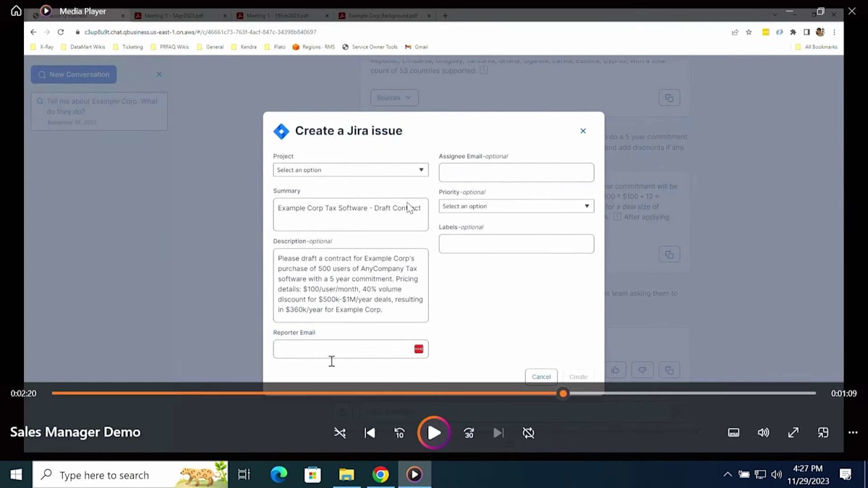
Task: Click the Labels input field
Action: pos(516,244)
